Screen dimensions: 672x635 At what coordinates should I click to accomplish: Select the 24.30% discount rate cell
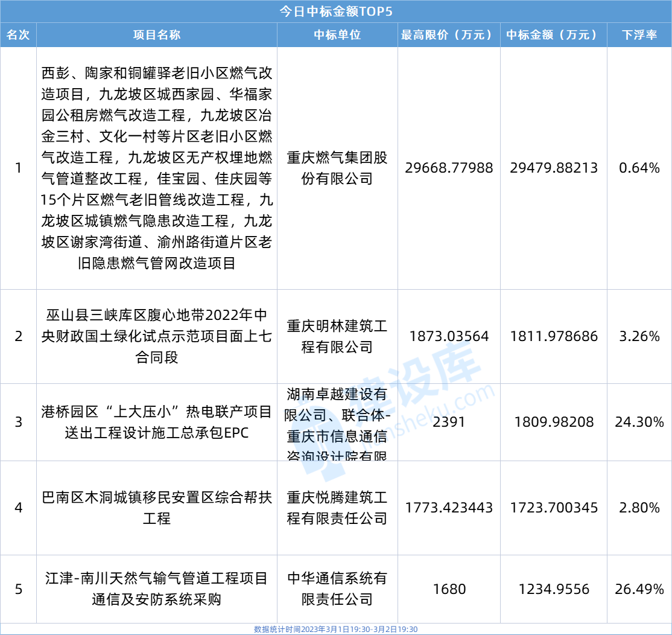[639, 422]
